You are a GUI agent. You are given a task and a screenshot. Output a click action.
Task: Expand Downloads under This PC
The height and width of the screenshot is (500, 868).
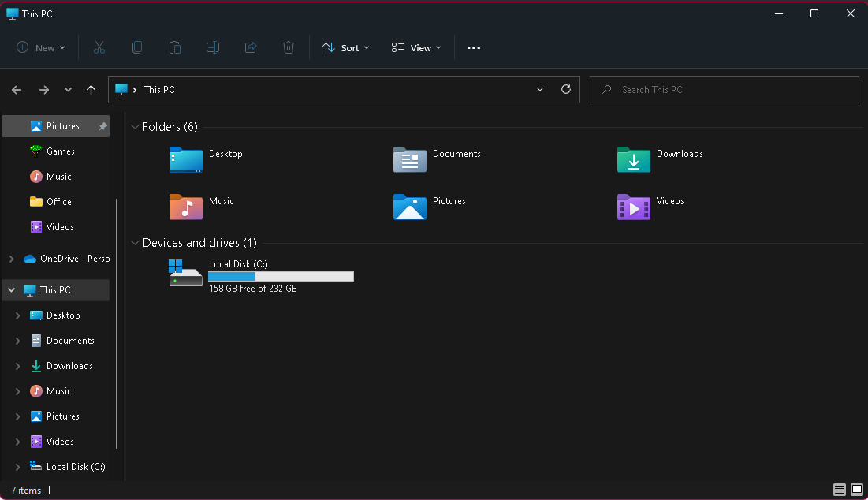pos(17,366)
